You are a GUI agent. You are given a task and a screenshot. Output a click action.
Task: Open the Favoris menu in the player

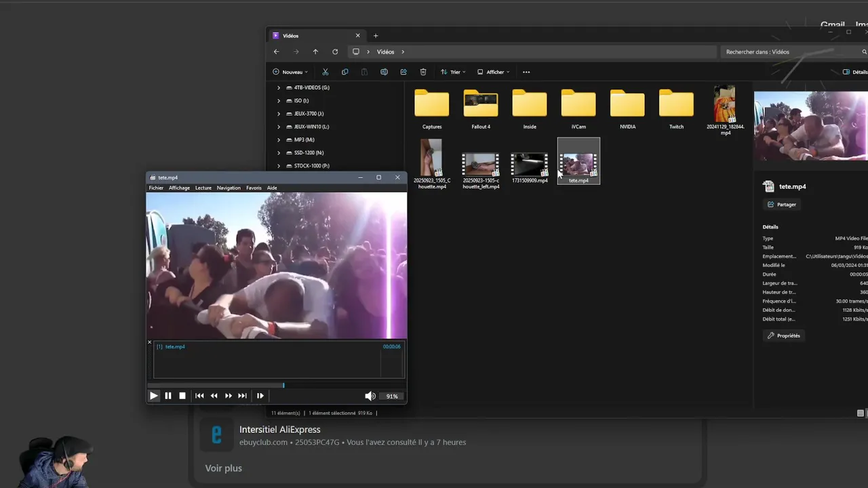click(254, 188)
